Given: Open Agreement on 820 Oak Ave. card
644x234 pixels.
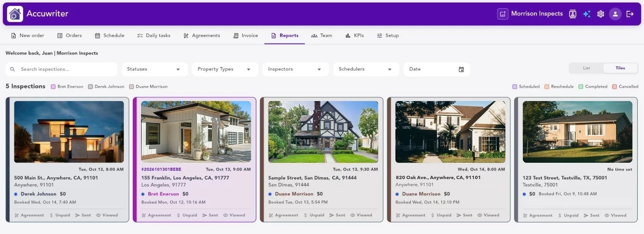Looking at the screenshot, I should pyautogui.click(x=410, y=215).
